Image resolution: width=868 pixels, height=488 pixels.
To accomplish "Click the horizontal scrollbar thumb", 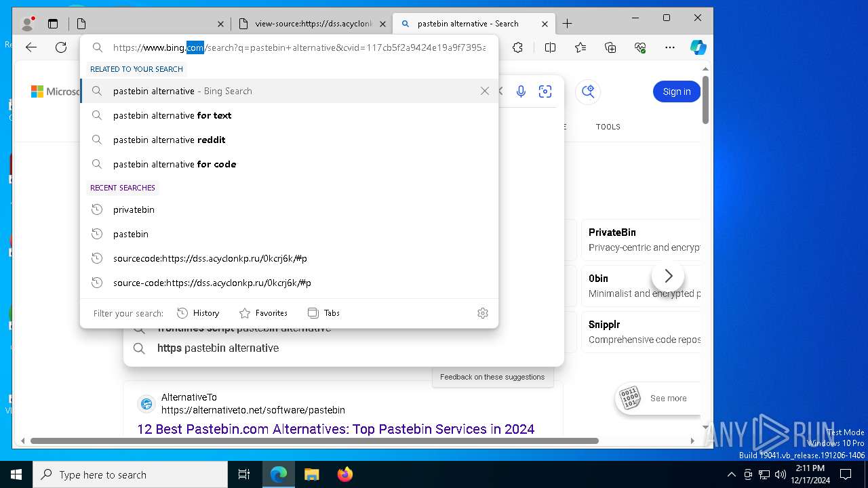I will (x=314, y=441).
